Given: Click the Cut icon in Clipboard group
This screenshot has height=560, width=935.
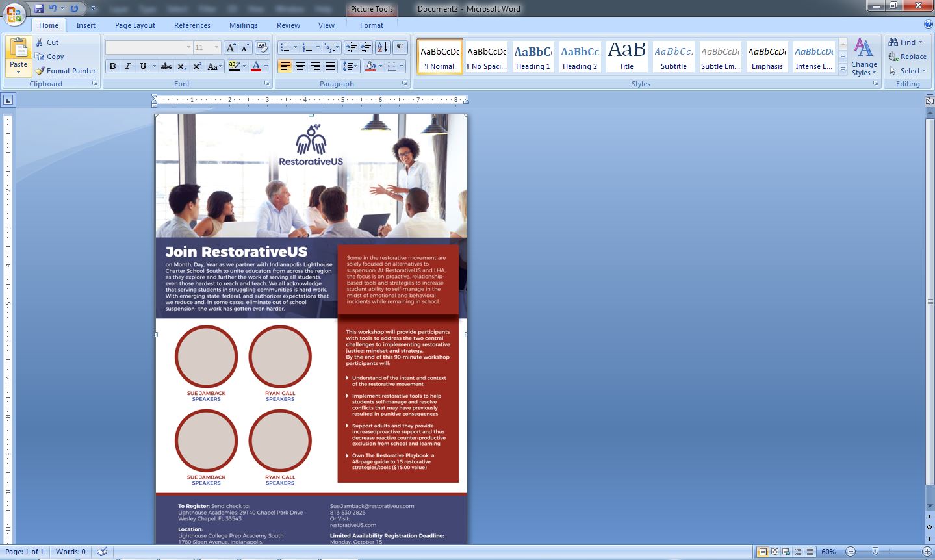Looking at the screenshot, I should tap(39, 42).
